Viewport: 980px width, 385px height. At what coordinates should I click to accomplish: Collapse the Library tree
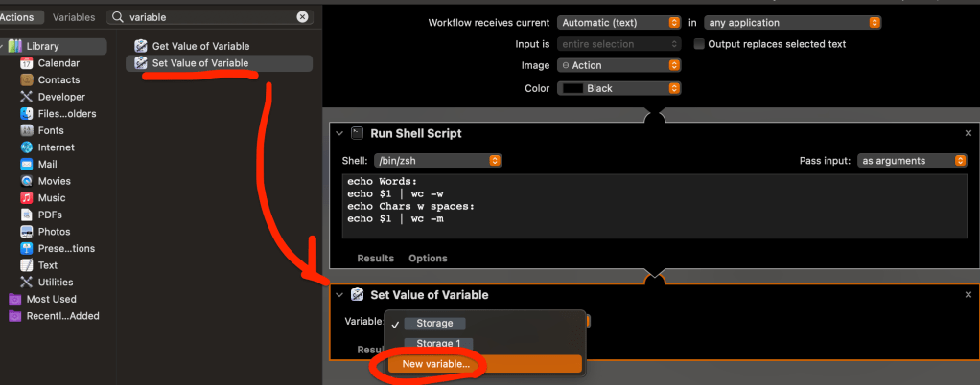4,46
